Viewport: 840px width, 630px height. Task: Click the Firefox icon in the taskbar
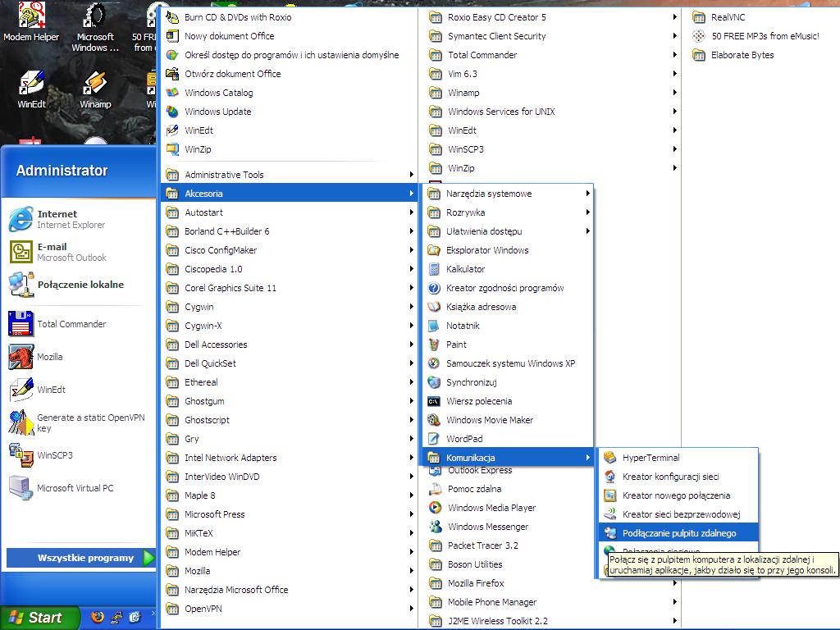pyautogui.click(x=98, y=617)
